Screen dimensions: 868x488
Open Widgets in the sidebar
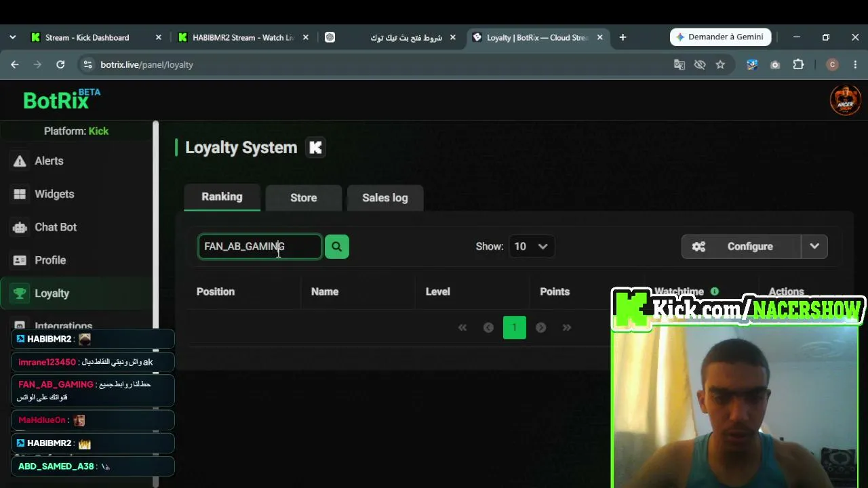77,194
